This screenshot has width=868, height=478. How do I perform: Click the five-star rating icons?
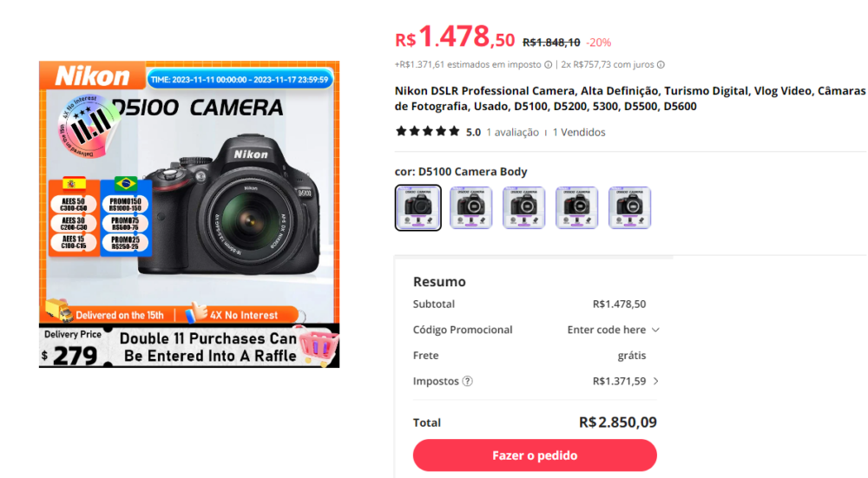pyautogui.click(x=427, y=132)
